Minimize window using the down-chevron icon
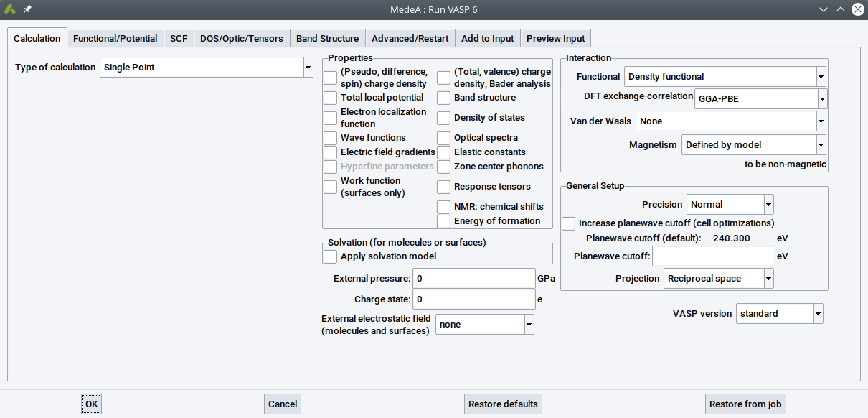 [x=824, y=10]
